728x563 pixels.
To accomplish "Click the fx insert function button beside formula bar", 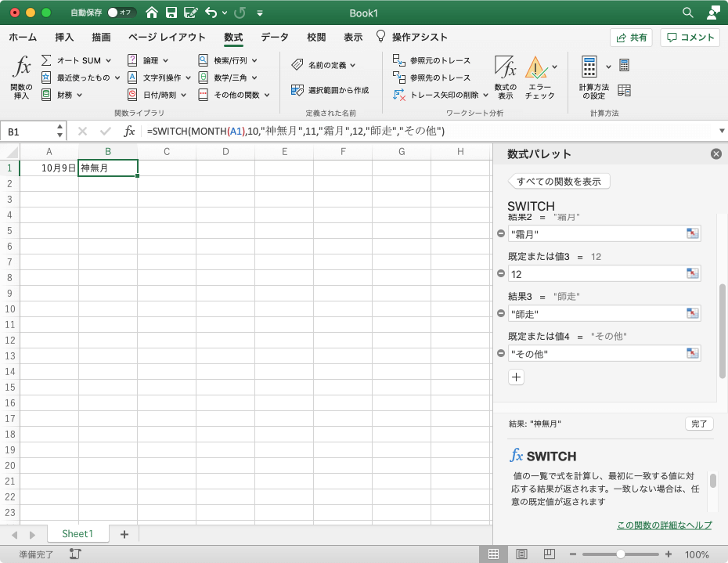I will point(129,132).
